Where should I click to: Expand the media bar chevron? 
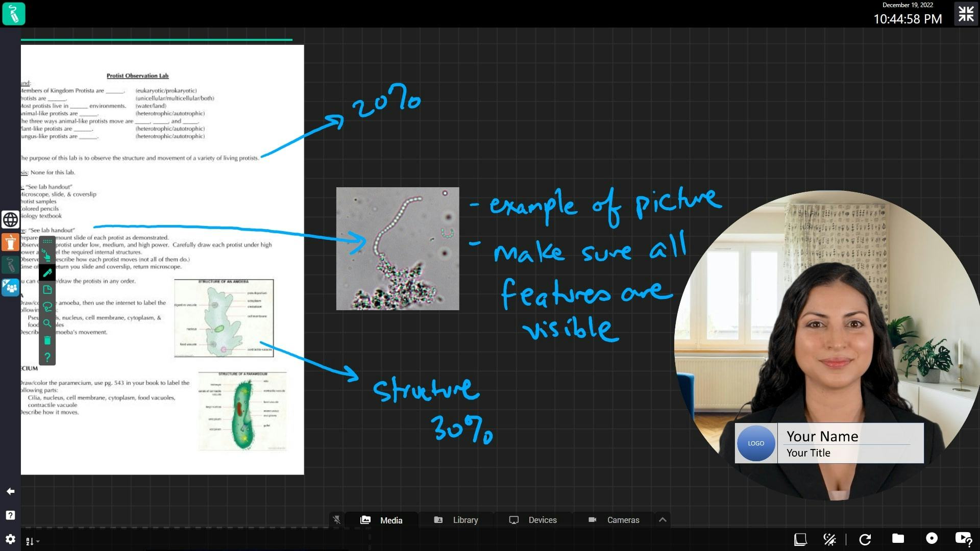click(663, 520)
